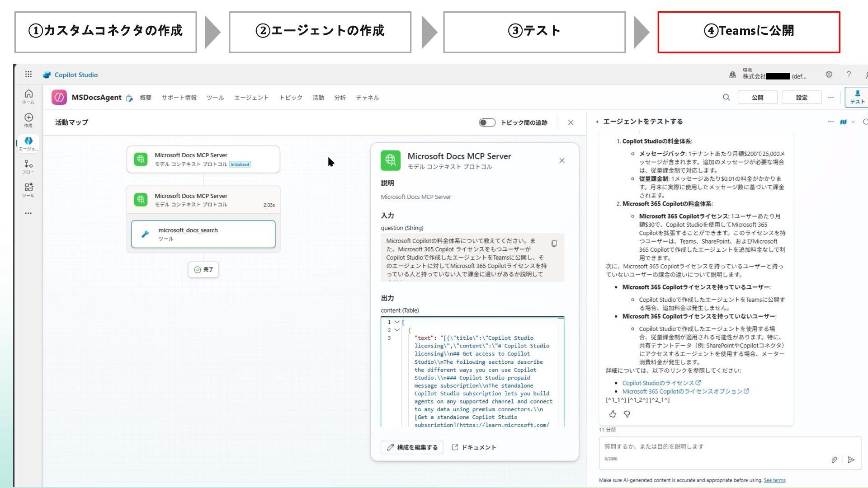Viewport: 868px width, 488px height.
Task: Select the 2.03s Microsoft Docs MCP Server node
Action: pyautogui.click(x=203, y=200)
